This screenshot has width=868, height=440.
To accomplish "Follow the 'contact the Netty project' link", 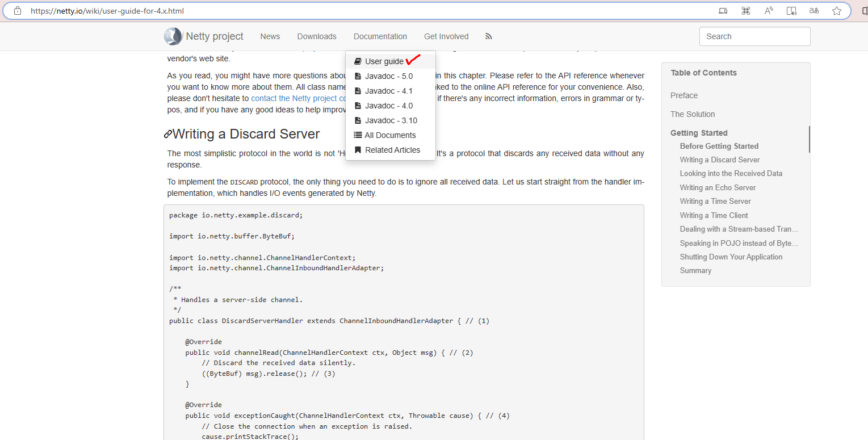I will click(299, 98).
